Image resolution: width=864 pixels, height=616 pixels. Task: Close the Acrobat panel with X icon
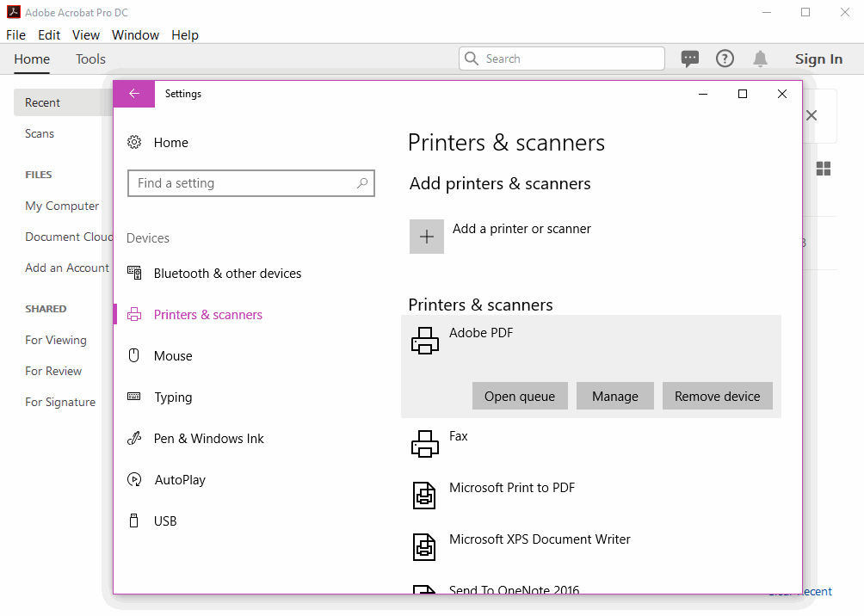point(812,115)
